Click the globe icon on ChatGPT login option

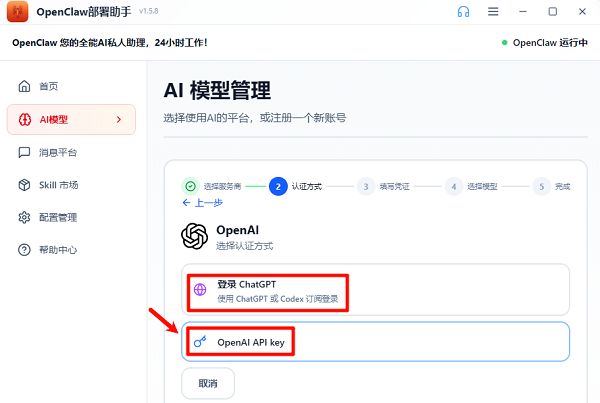tap(200, 290)
